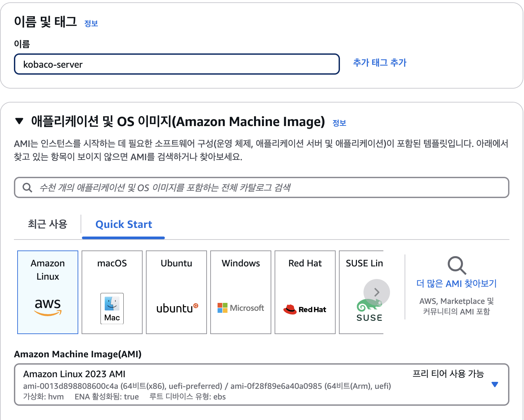The width and height of the screenshot is (524, 420).
Task: Select the macOS card title
Action: click(112, 263)
